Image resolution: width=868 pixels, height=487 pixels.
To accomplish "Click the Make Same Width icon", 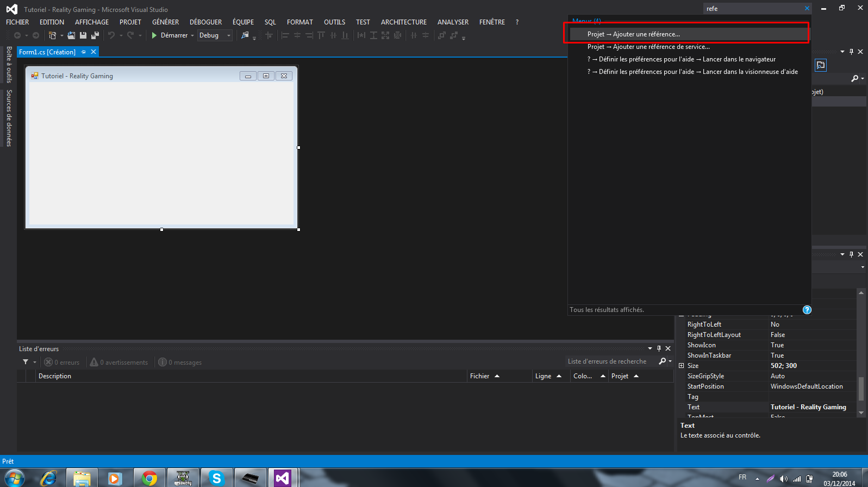I will pyautogui.click(x=361, y=35).
